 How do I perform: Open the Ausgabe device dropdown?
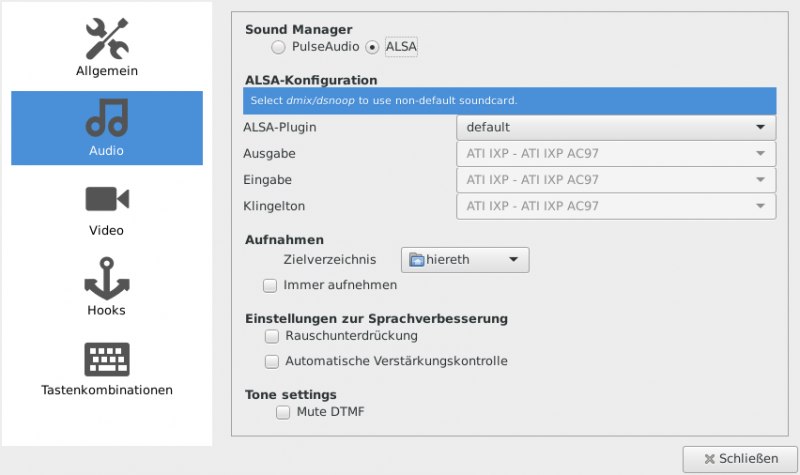pos(616,154)
